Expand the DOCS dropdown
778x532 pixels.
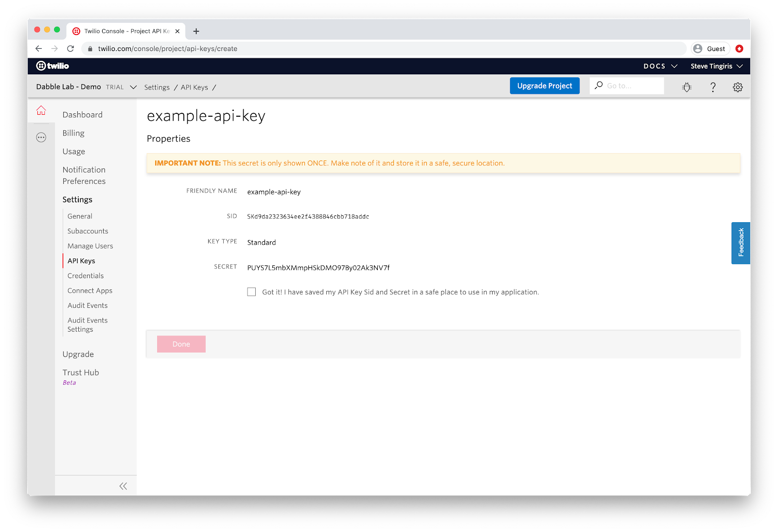[x=660, y=66]
